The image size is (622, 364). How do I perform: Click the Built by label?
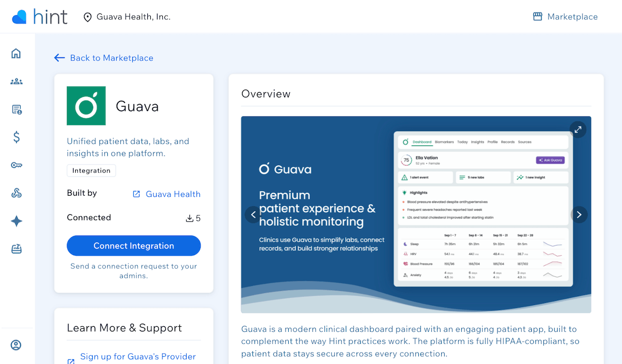[x=82, y=193]
